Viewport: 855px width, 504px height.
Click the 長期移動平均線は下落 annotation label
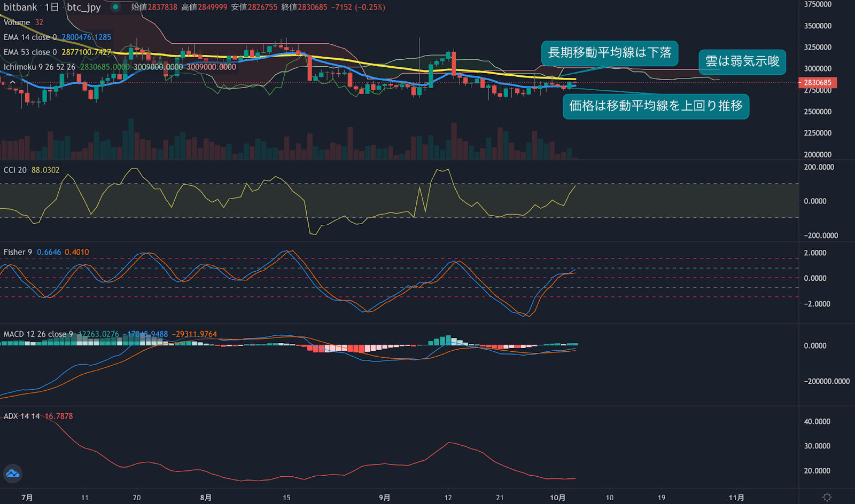click(x=610, y=53)
